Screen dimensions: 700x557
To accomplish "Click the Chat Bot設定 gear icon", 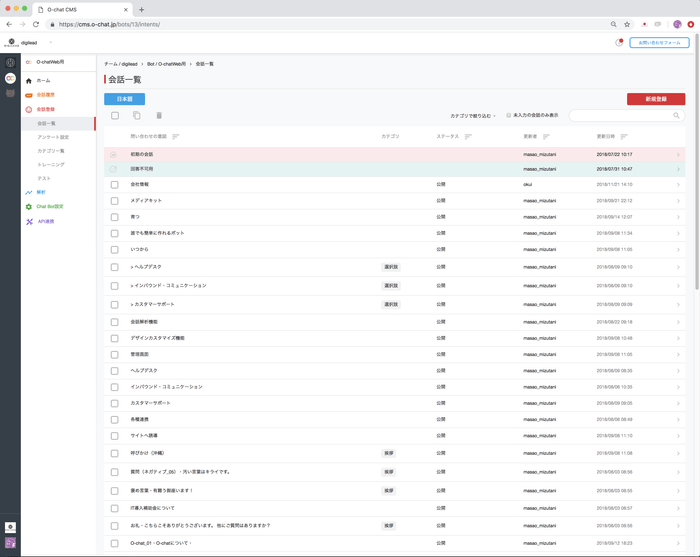I will (x=29, y=207).
